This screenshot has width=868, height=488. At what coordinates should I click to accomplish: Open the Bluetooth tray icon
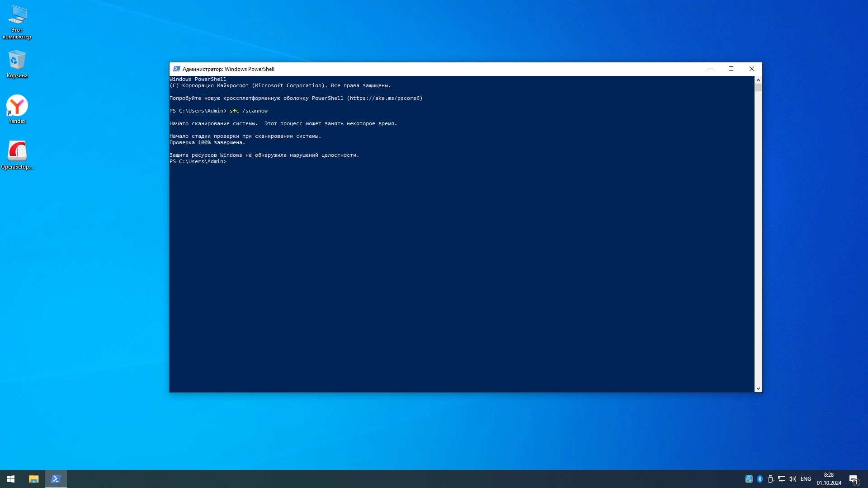[x=760, y=479]
